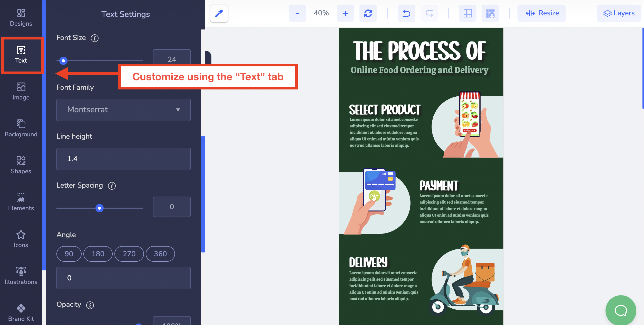This screenshot has height=325, width=644.
Task: Open the Designs panel
Action: coord(21,17)
